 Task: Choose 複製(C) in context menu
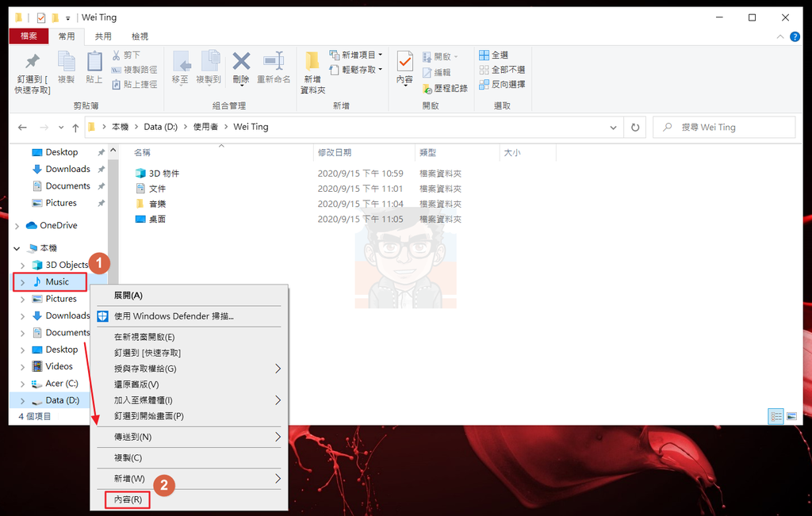189,458
